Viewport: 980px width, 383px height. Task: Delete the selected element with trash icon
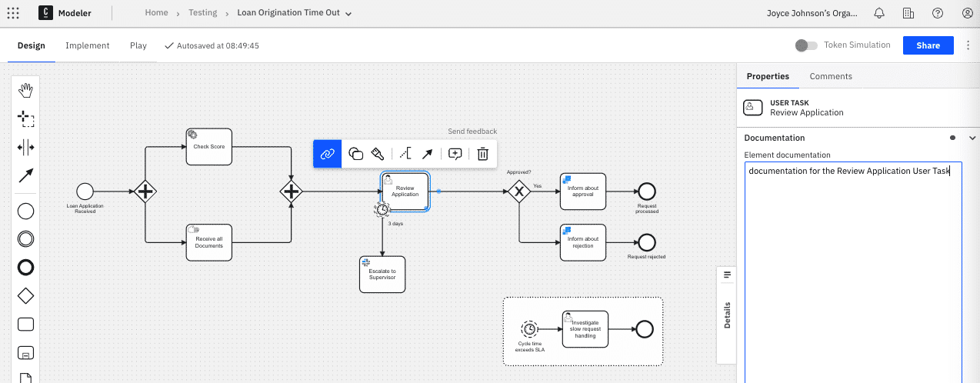[x=482, y=154]
